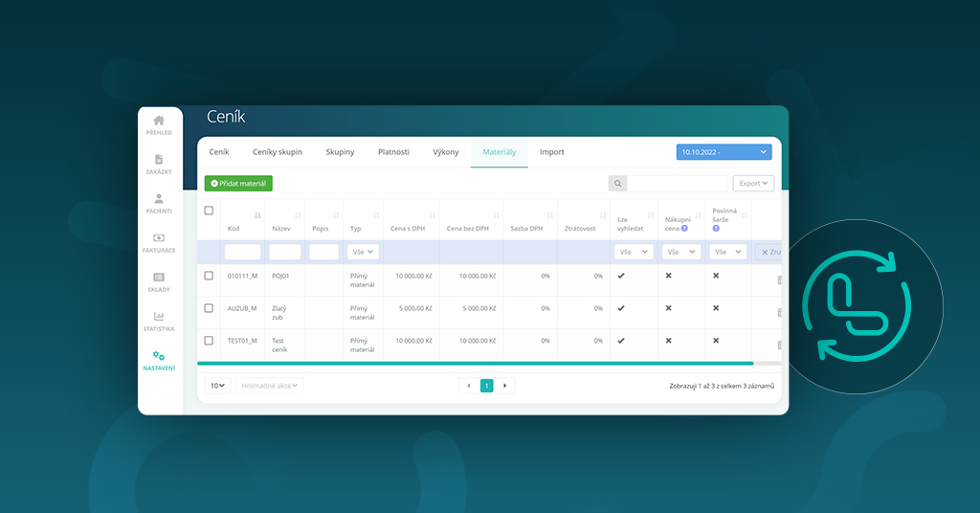The image size is (980, 513).
Task: Click the search magnifier icon
Action: (x=617, y=184)
